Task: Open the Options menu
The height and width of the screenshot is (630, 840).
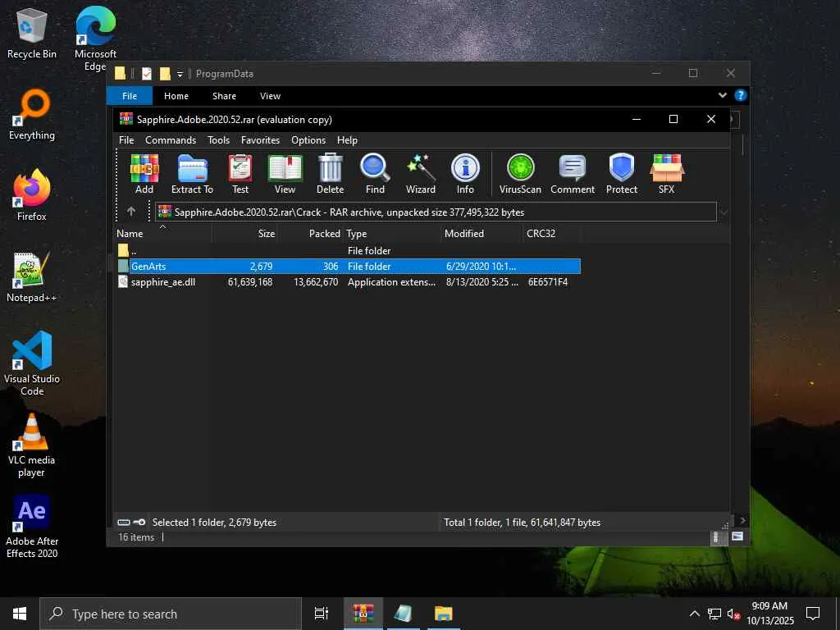Action: click(x=308, y=139)
